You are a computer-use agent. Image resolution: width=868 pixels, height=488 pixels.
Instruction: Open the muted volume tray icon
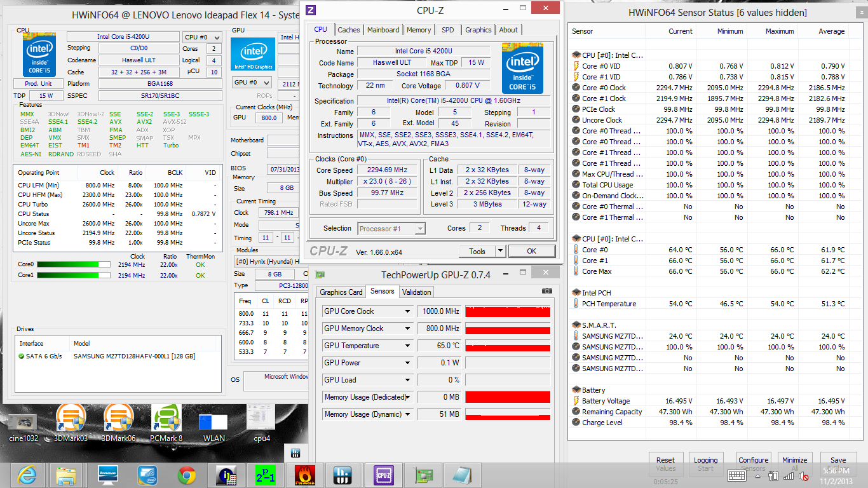(x=803, y=475)
